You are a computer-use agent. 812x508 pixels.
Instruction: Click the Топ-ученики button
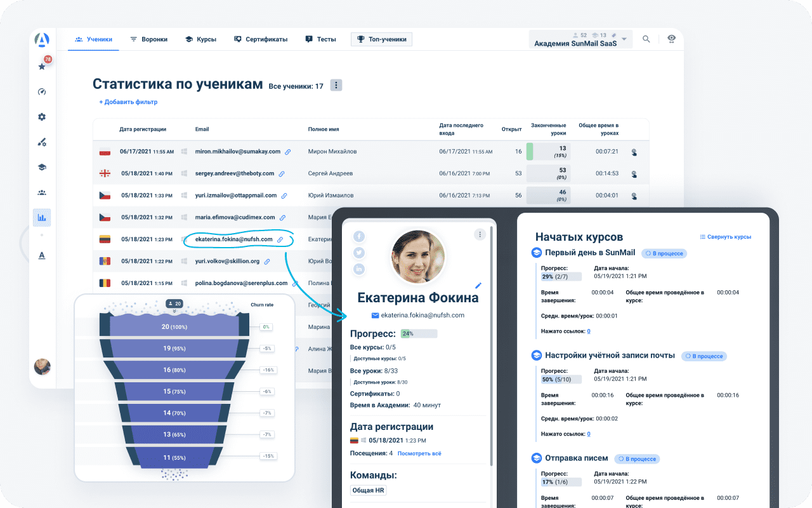[x=382, y=39]
